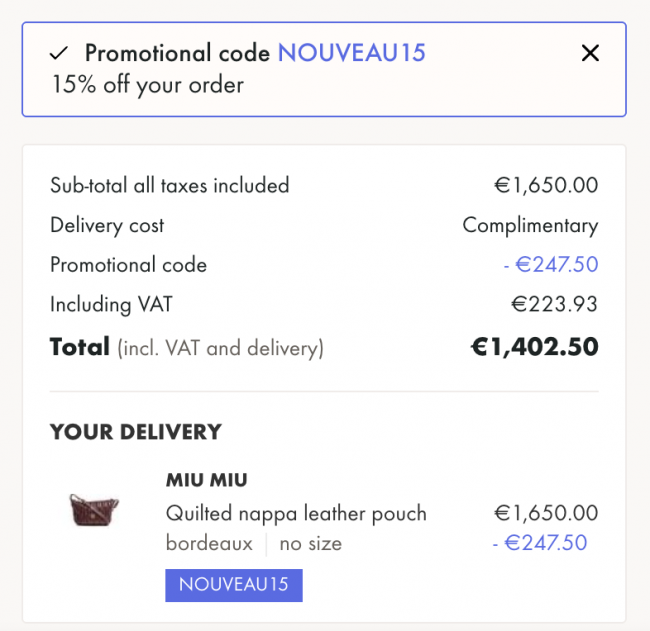Screen dimensions: 650x631
Task: Click the Complimentary delivery cost value
Action: point(530,225)
